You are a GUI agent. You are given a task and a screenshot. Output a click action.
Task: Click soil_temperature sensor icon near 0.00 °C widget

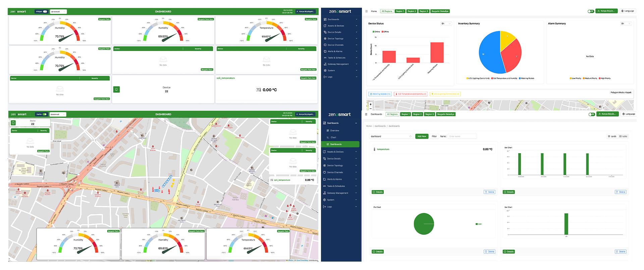[258, 90]
